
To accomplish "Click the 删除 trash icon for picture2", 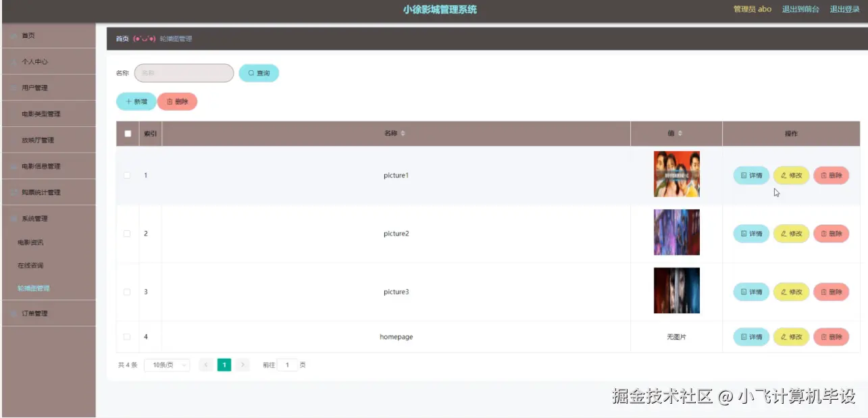I will tap(824, 234).
